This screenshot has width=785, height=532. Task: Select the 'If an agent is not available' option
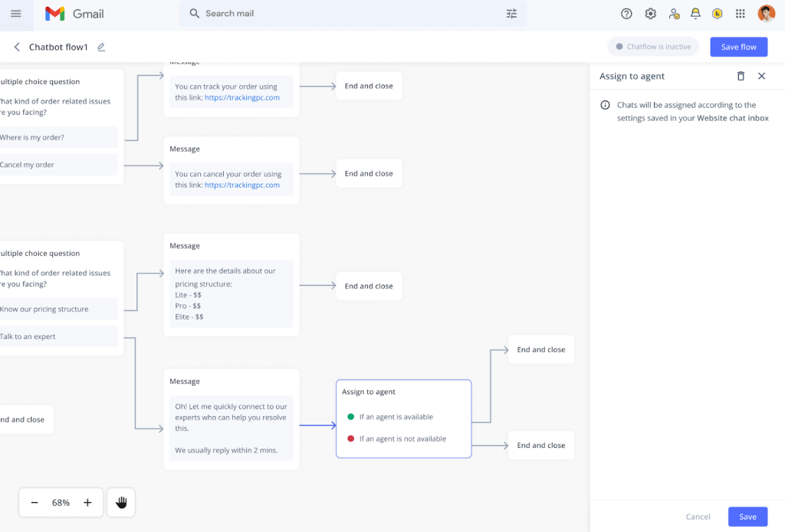click(x=402, y=439)
